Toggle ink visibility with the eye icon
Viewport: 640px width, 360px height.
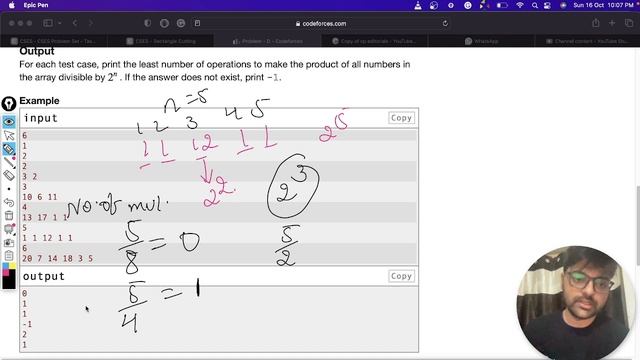(x=9, y=122)
